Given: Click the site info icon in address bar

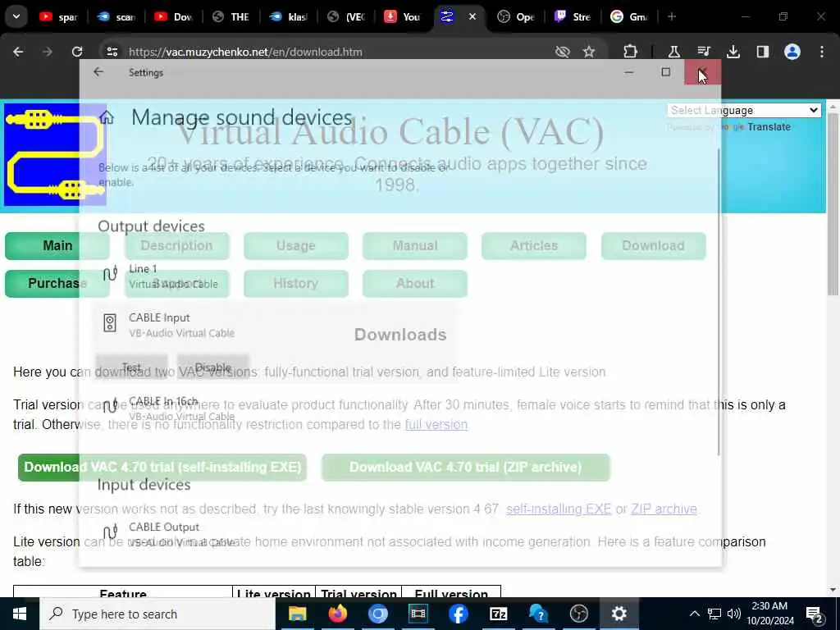Looking at the screenshot, I should click(112, 52).
